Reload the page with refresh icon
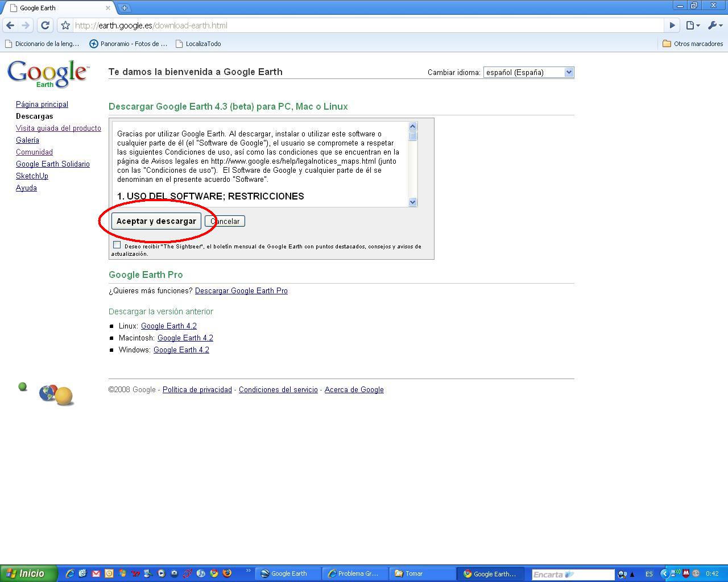 point(45,25)
